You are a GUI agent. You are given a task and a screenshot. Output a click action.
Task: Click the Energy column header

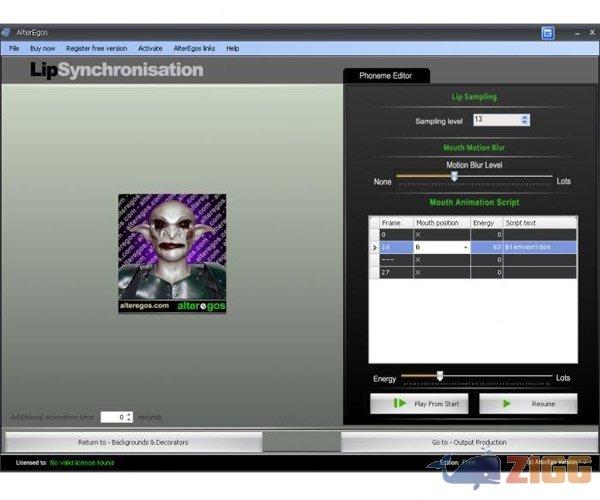486,223
